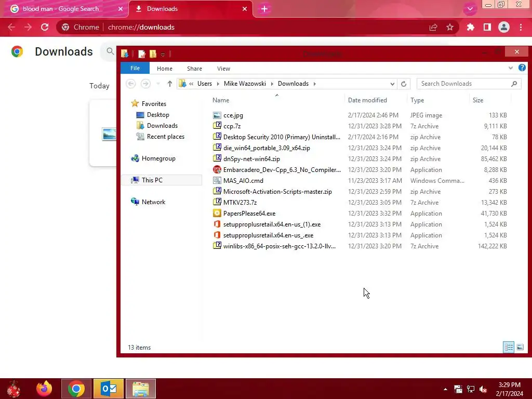Open Chrome three-dot menu
The height and width of the screenshot is (399, 532).
[521, 27]
